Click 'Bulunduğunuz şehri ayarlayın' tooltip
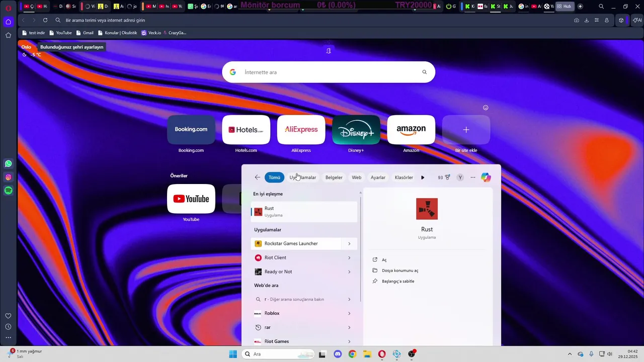Screen dimensions: 644x362 click(71, 47)
